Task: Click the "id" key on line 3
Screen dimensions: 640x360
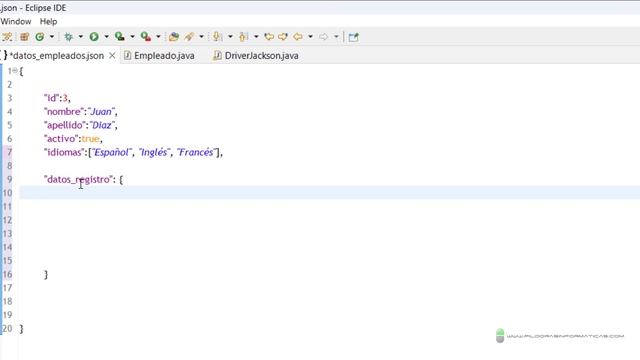Action: [52, 98]
